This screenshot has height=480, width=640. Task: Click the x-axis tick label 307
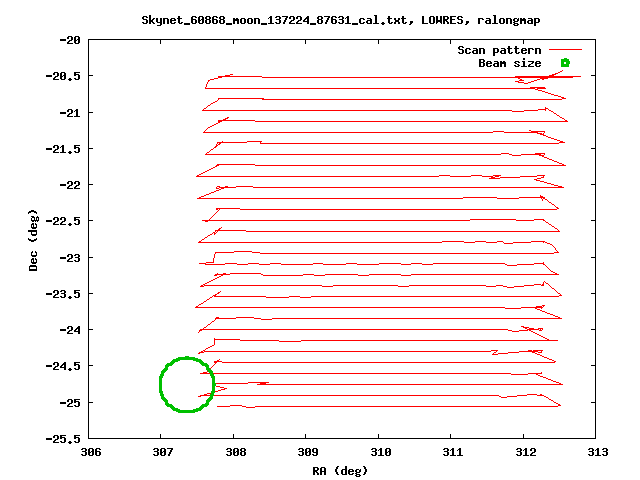[x=163, y=452]
